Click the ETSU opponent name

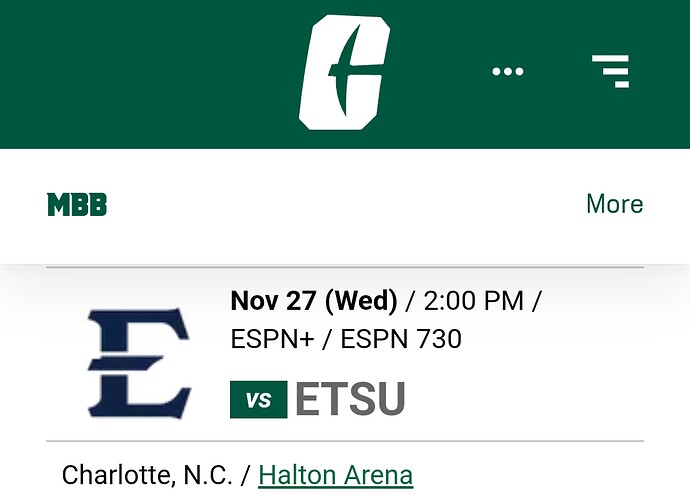[350, 399]
